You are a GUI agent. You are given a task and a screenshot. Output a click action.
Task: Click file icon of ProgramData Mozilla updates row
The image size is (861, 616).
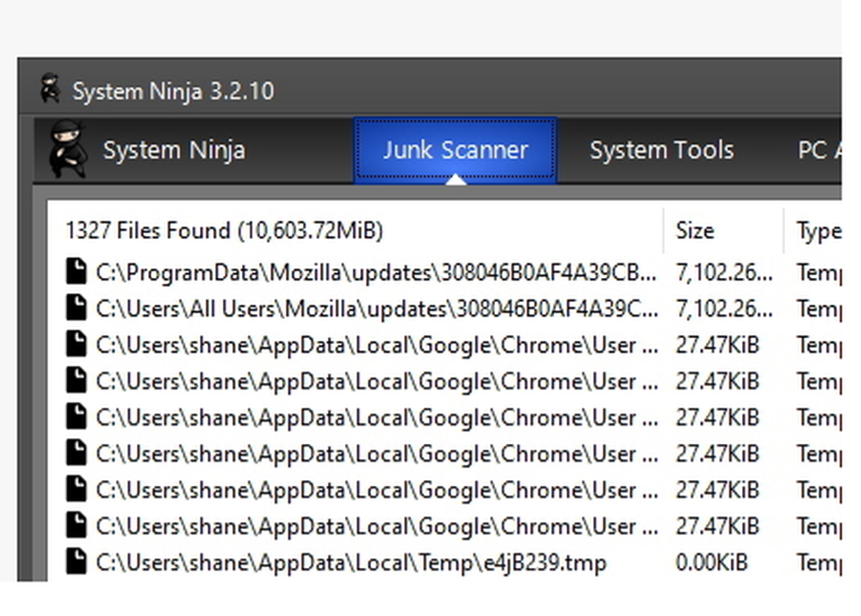[77, 273]
